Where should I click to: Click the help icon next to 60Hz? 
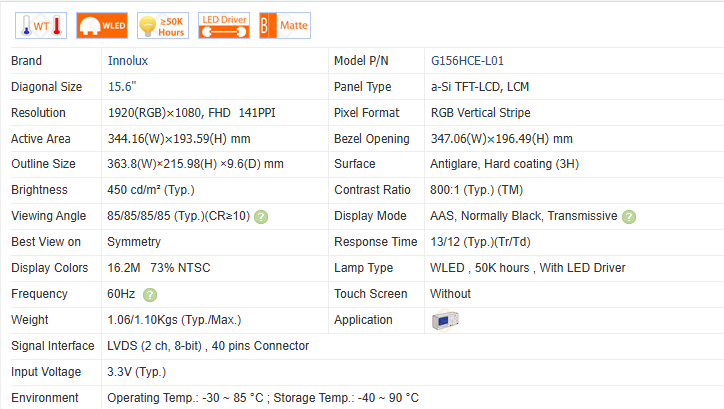(150, 294)
